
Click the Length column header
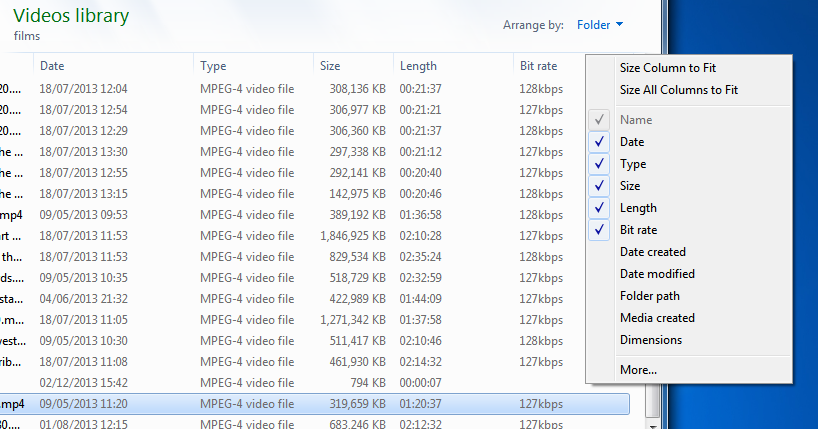(418, 66)
